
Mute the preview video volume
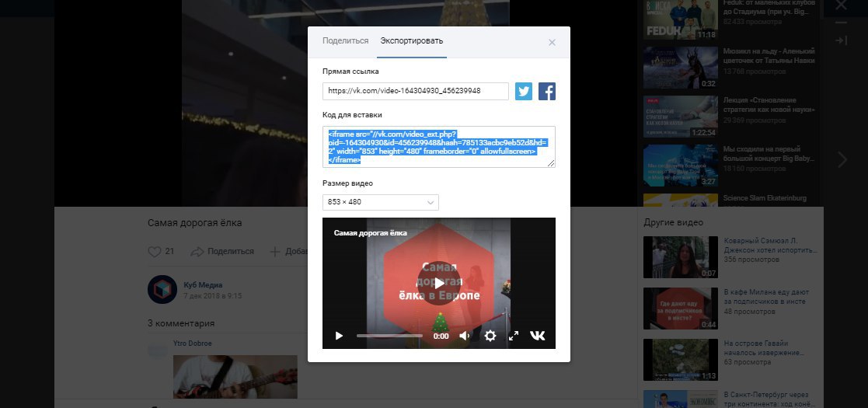click(465, 336)
